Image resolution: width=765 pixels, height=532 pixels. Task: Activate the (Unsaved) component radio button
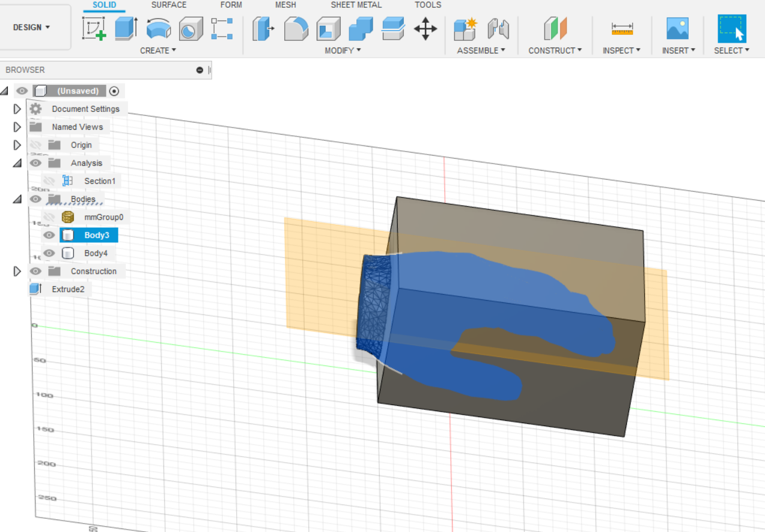point(114,91)
